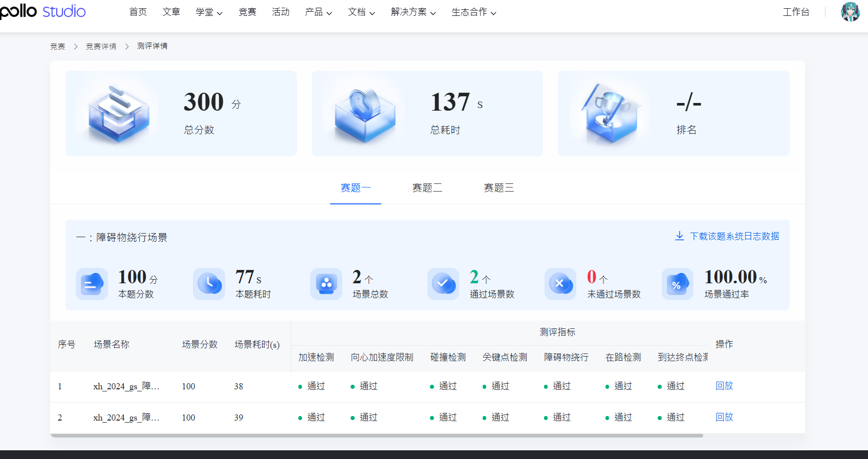The image size is (868, 459).
Task: Click the user avatar icon
Action: 850,12
